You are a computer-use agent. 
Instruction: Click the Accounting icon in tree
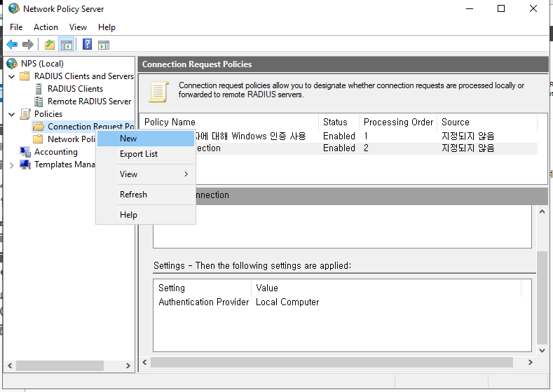point(25,152)
